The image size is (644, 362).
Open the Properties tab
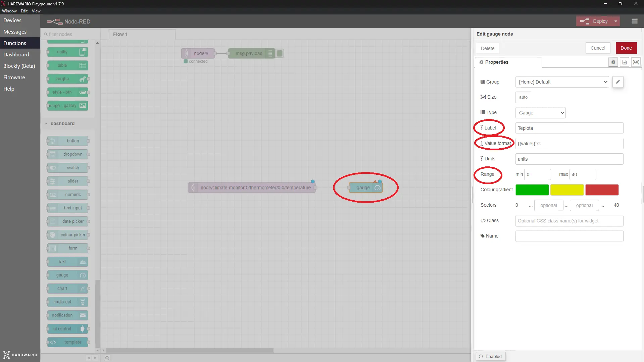click(x=508, y=62)
